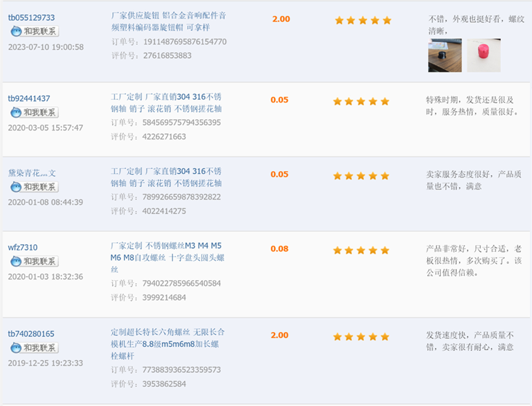Open reviewer profile tb740280165
Screen dimensions: 532x406
(x=31, y=334)
